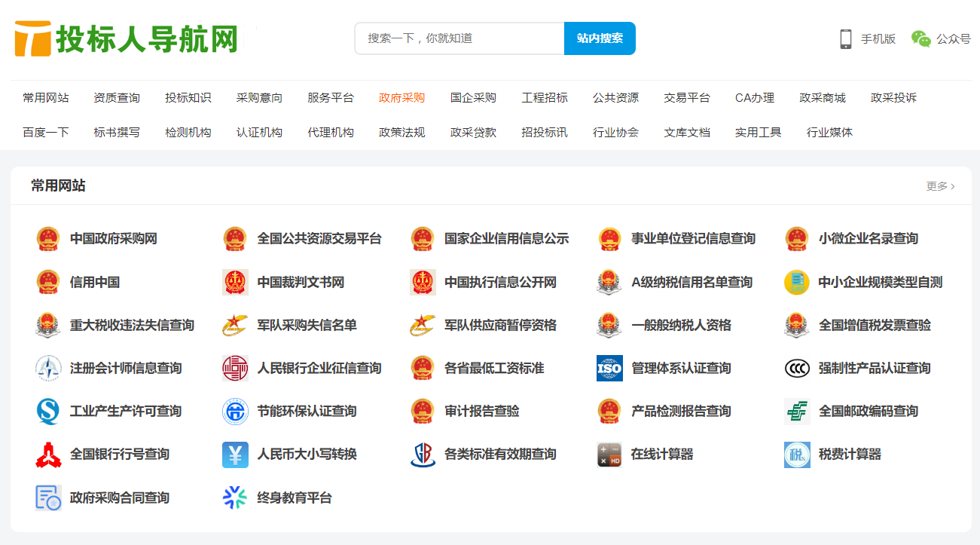Click the ISO icon beside 管理体系认证查询

(x=609, y=368)
